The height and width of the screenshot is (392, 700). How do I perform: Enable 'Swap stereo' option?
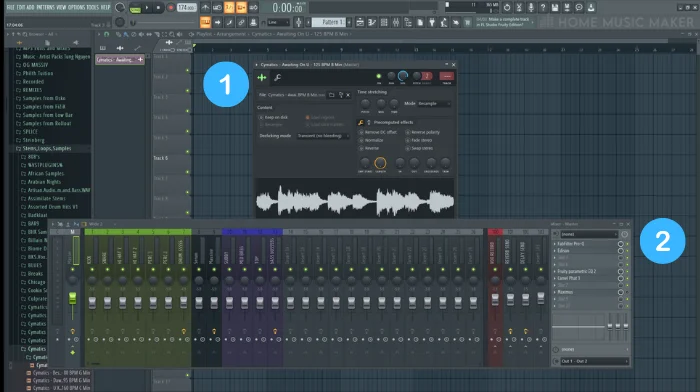pyautogui.click(x=419, y=148)
